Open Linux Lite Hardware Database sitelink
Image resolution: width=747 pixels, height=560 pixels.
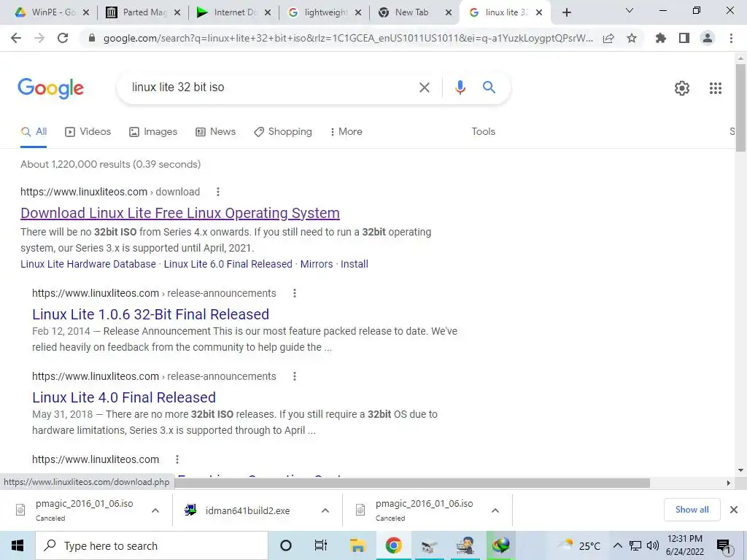pos(88,264)
